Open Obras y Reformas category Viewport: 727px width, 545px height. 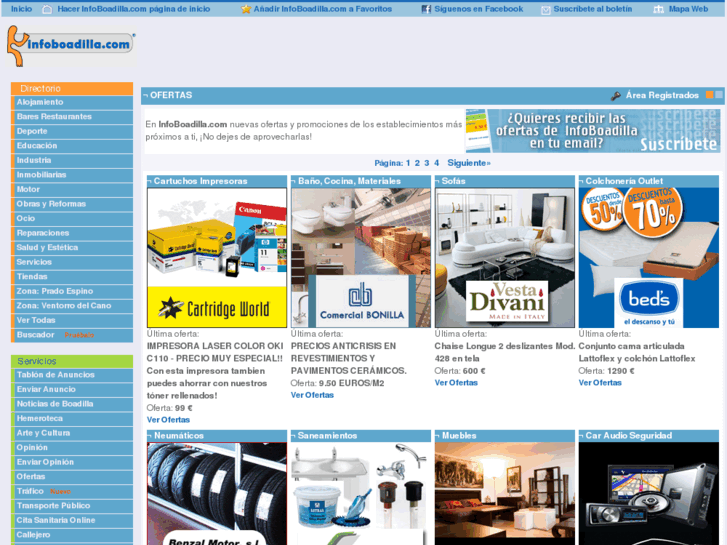pos(72,204)
